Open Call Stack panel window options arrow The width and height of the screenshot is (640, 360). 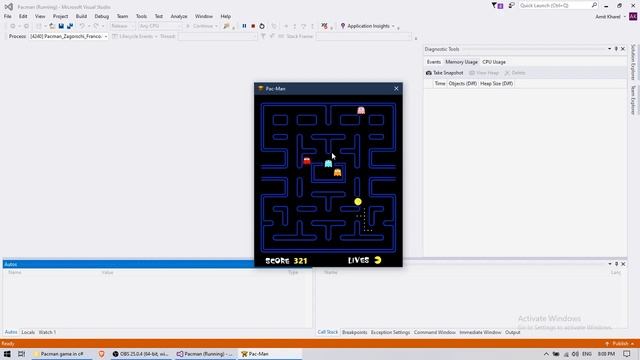tap(610, 264)
